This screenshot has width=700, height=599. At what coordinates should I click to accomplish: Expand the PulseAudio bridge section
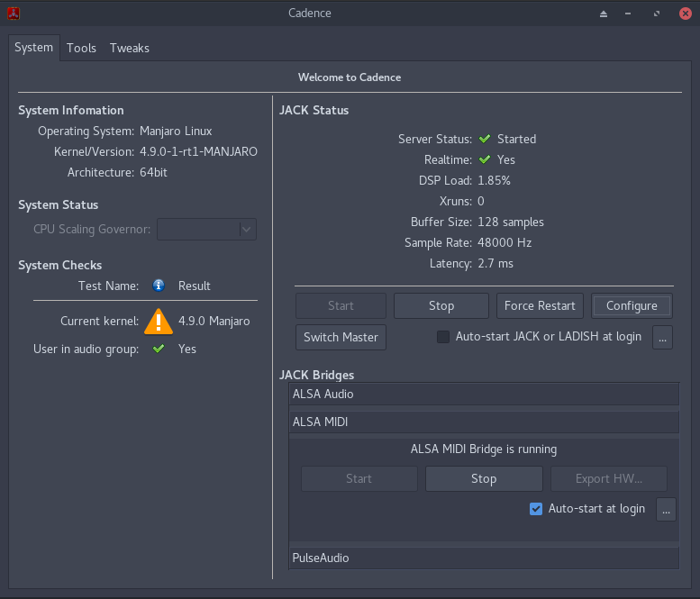484,558
